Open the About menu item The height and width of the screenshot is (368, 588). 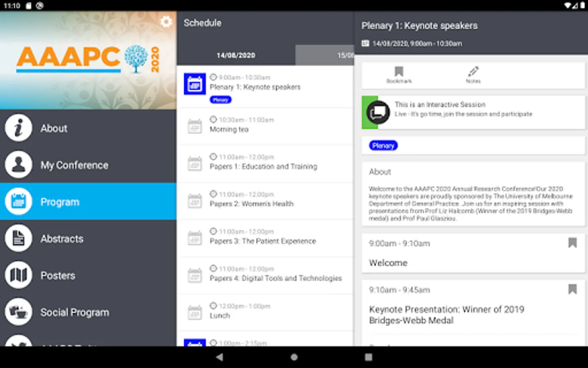pyautogui.click(x=88, y=128)
